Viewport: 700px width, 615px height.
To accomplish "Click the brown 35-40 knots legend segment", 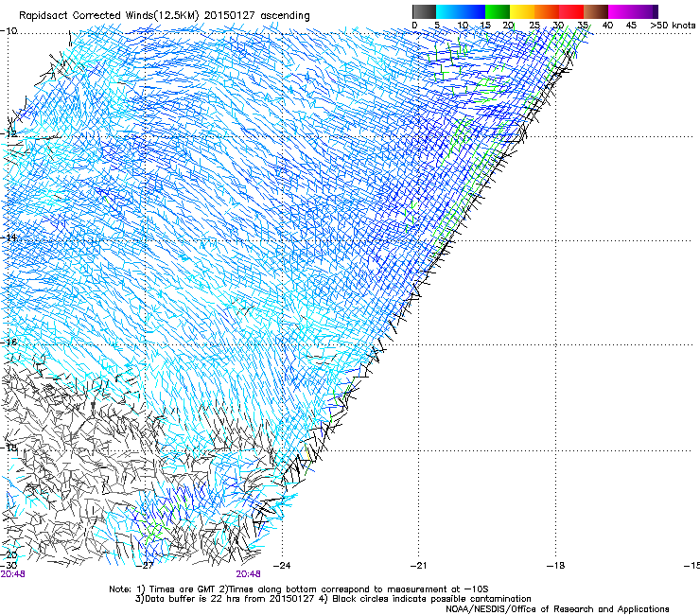I will (596, 11).
